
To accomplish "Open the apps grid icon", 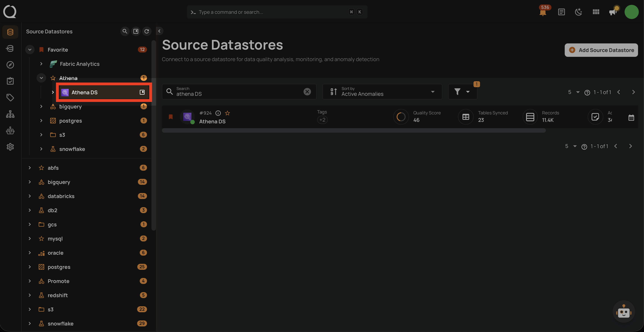I will [596, 12].
